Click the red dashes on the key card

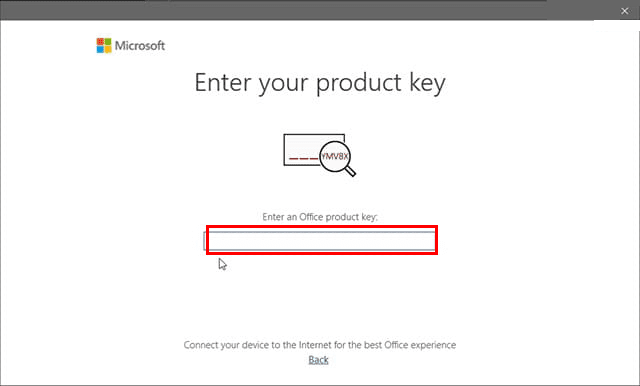click(x=303, y=158)
